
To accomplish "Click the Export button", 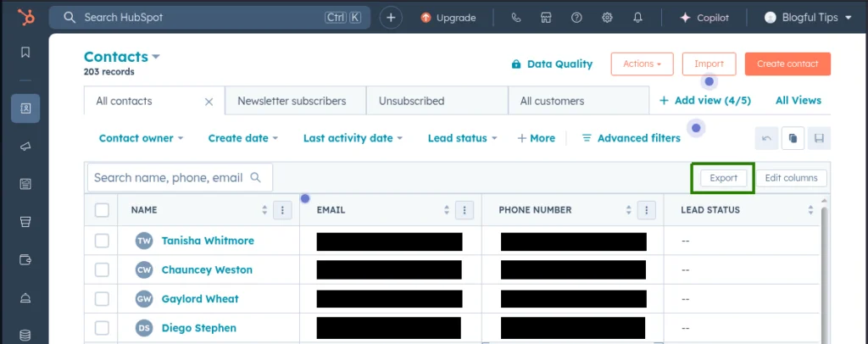I will 724,178.
